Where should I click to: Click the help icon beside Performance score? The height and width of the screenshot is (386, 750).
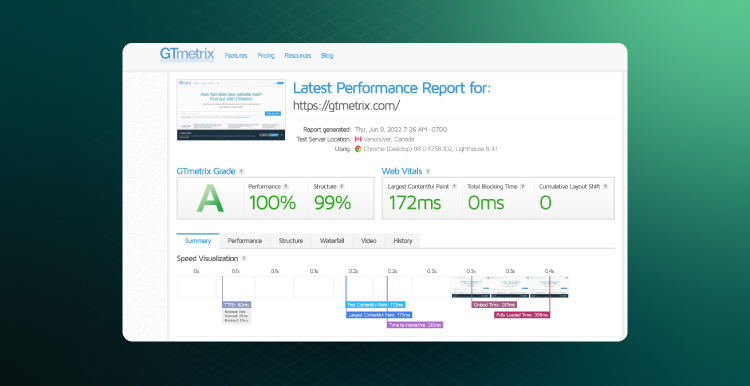[286, 187]
